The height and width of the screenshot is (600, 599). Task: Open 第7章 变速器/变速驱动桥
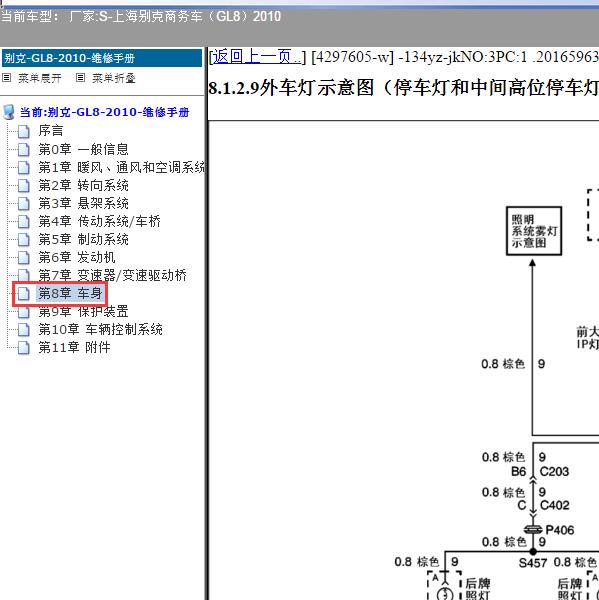[x=113, y=275]
